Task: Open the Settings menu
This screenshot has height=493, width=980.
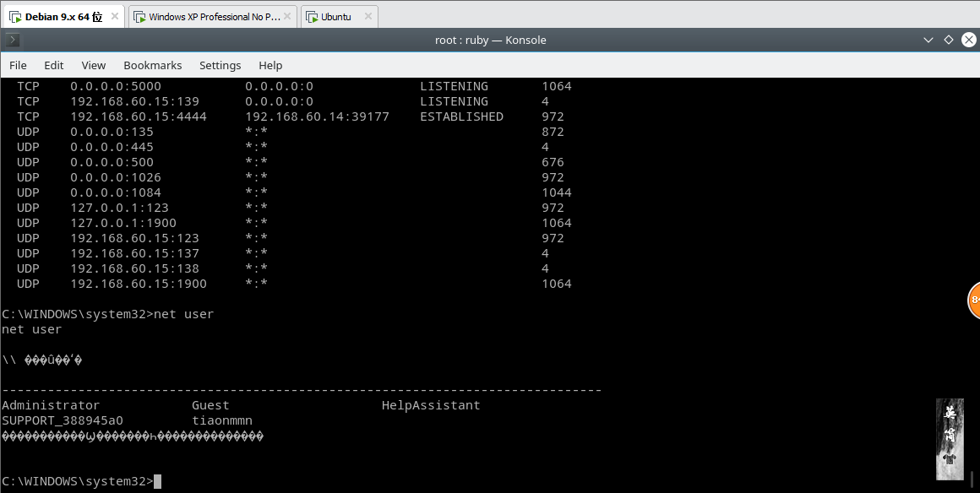Action: pos(220,65)
